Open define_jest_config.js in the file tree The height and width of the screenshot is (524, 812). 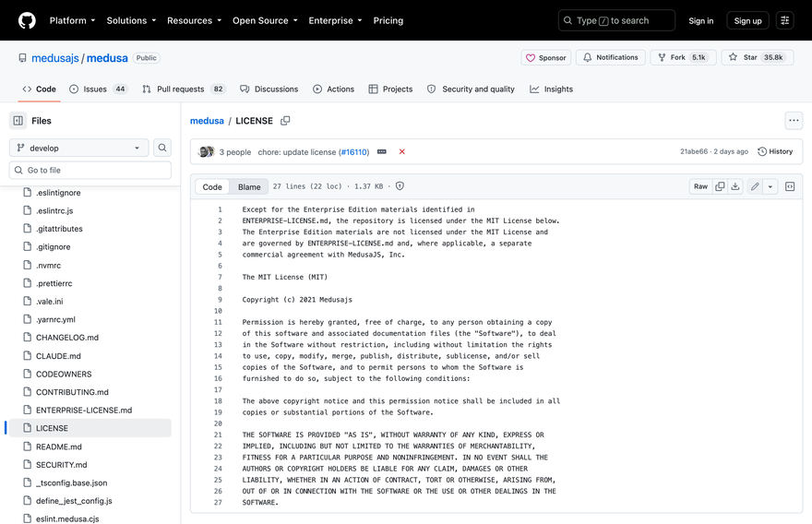pyautogui.click(x=74, y=501)
